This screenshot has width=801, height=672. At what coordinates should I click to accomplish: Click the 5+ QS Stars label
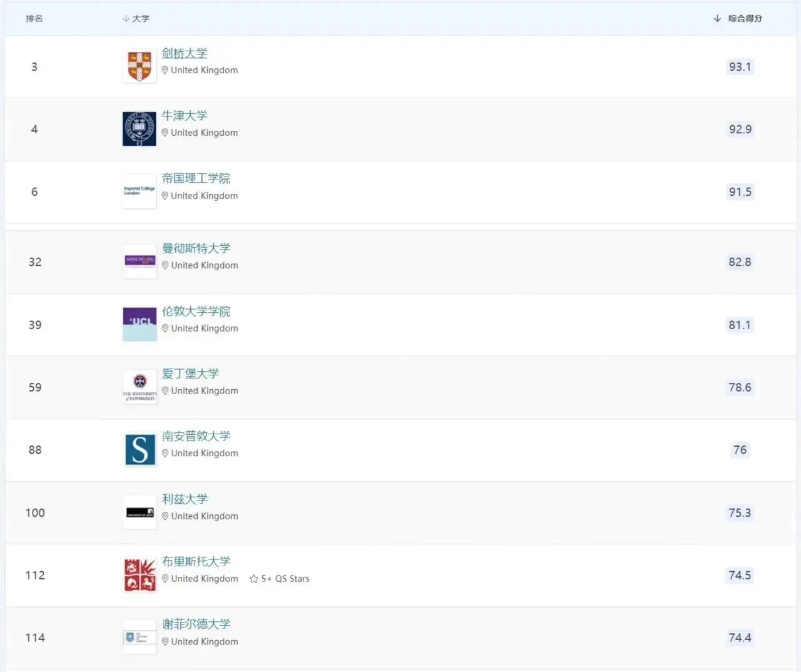coord(285,579)
